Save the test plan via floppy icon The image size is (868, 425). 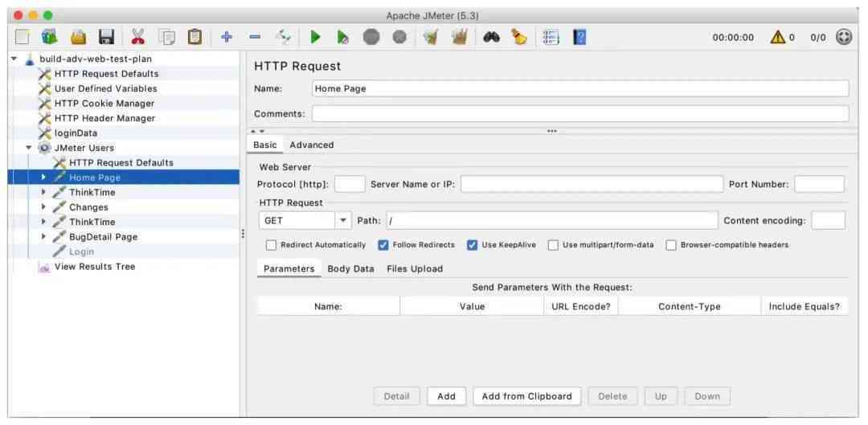106,37
